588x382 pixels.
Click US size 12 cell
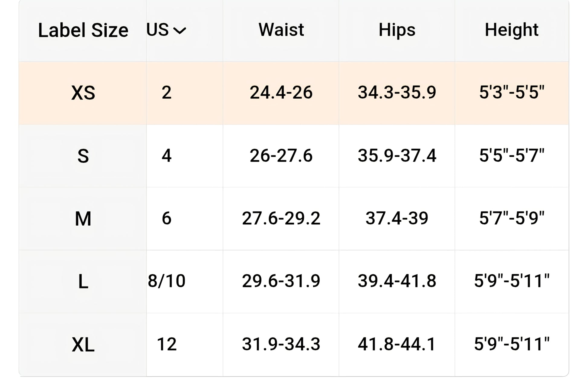coord(166,344)
